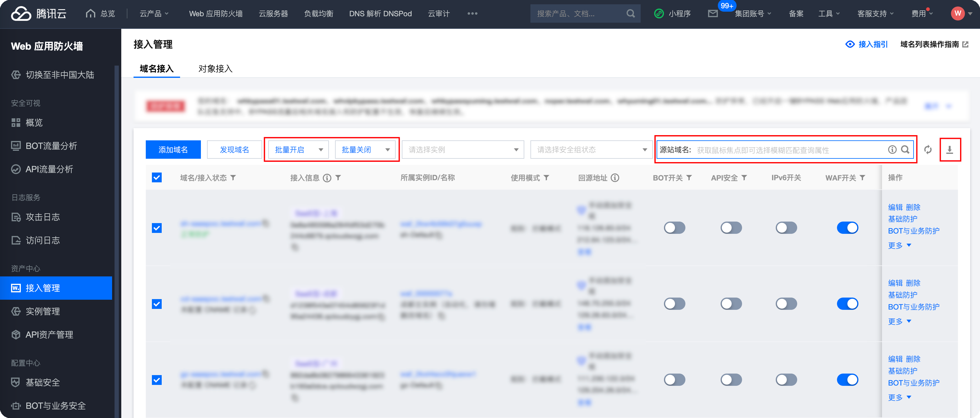Click the mail notification envelope icon
This screenshot has width=980, height=418.
[713, 14]
